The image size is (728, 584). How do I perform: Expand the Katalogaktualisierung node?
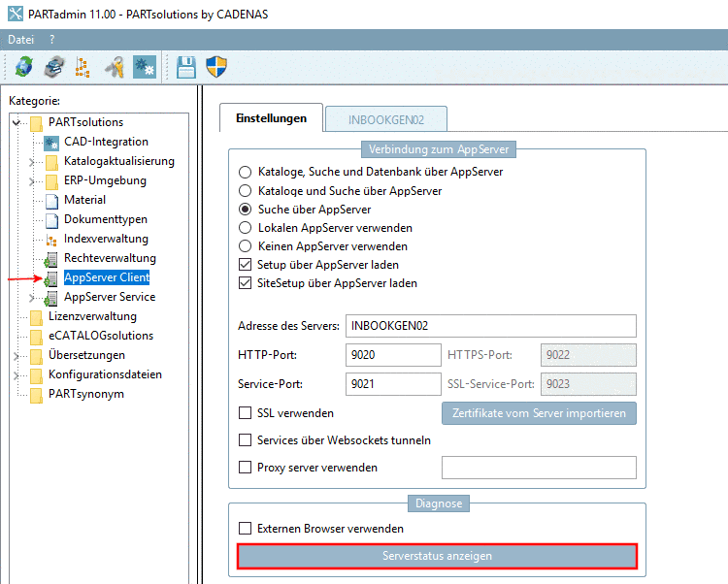[32, 162]
